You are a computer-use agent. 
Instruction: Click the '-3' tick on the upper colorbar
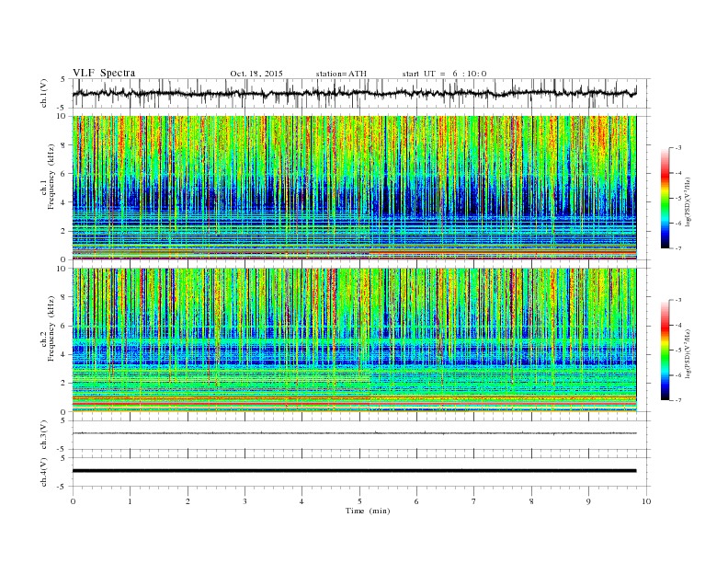click(x=677, y=148)
